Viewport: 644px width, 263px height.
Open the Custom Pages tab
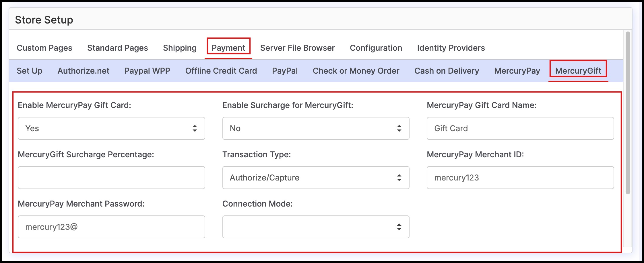44,48
